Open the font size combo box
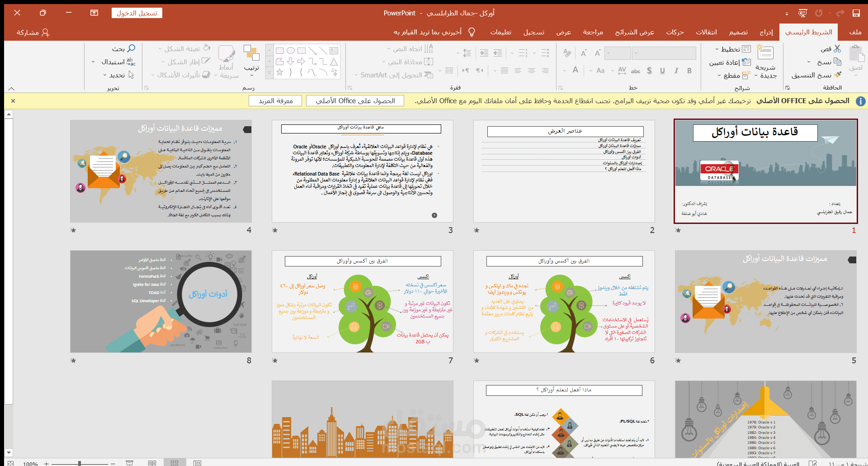 pos(617,53)
